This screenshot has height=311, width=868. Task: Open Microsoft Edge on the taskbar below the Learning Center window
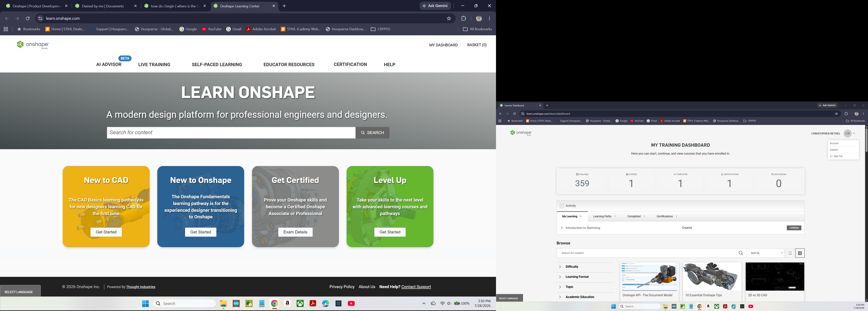(x=325, y=304)
